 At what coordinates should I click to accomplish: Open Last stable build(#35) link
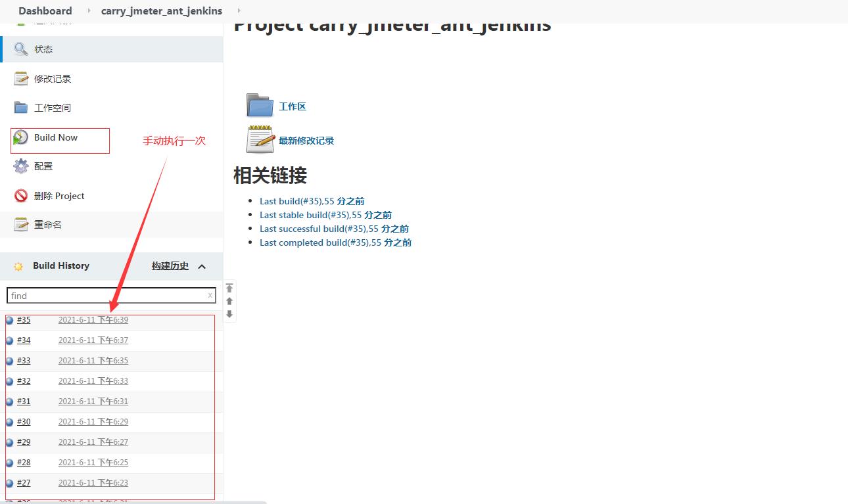click(x=326, y=215)
